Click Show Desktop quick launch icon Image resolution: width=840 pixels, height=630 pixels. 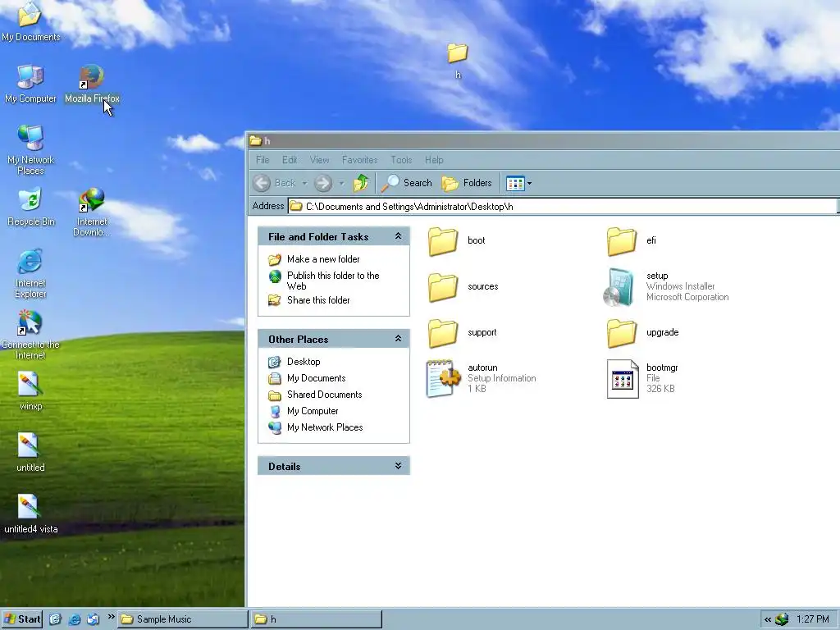55,619
